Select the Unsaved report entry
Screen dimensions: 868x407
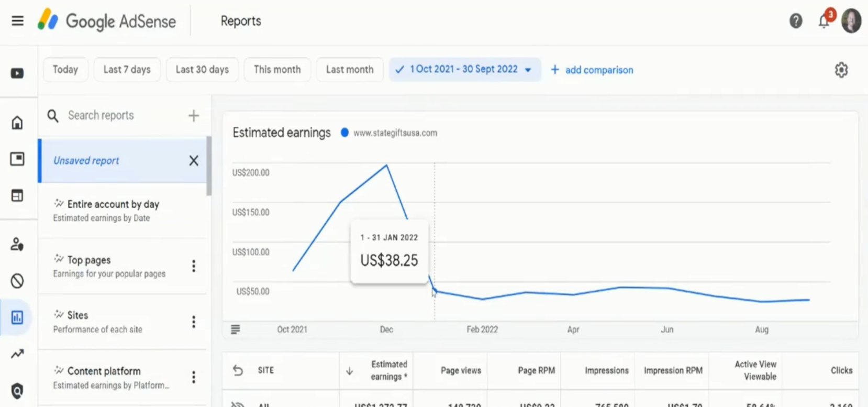point(123,161)
